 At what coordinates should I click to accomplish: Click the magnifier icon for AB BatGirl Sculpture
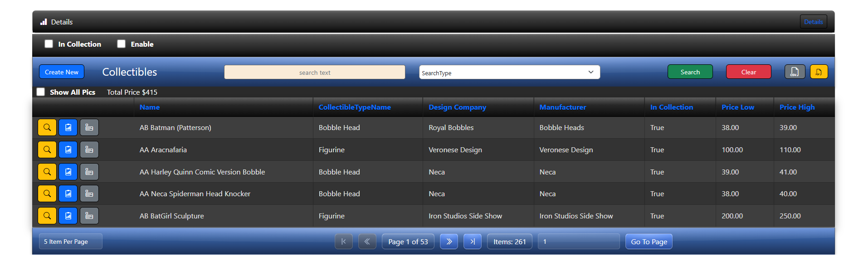(x=47, y=216)
